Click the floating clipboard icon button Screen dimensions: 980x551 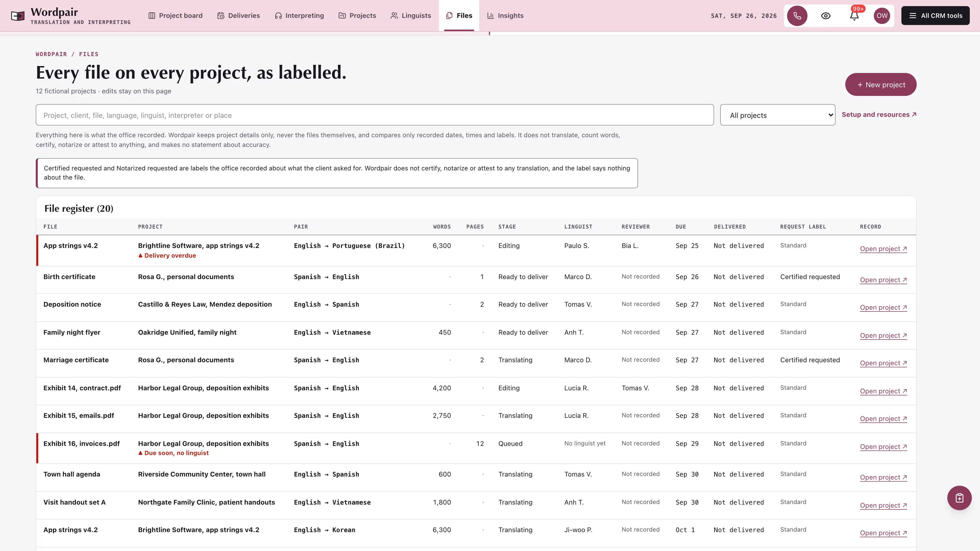(x=959, y=498)
